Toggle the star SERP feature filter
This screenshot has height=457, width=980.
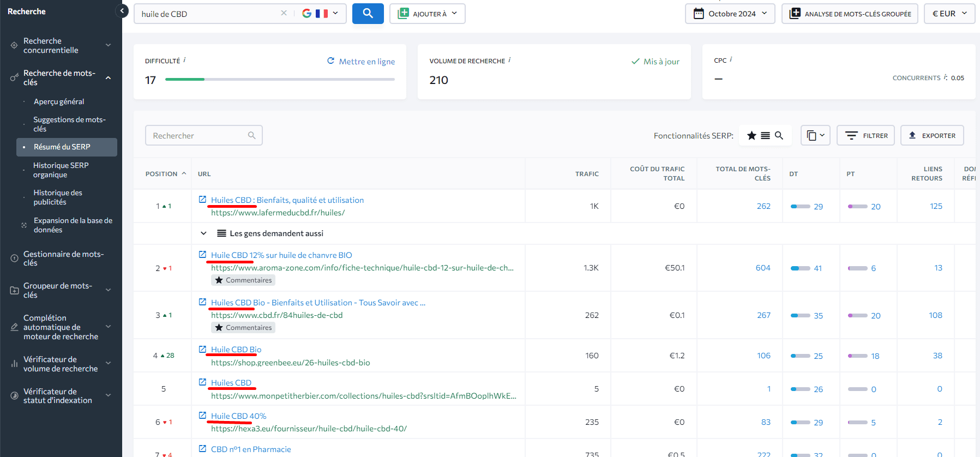[x=751, y=135]
